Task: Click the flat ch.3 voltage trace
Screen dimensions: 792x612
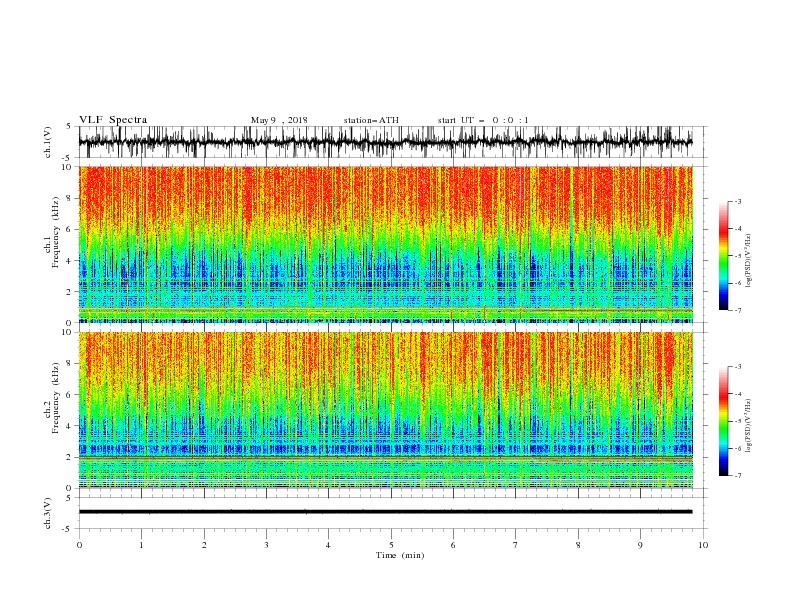Action: point(385,512)
